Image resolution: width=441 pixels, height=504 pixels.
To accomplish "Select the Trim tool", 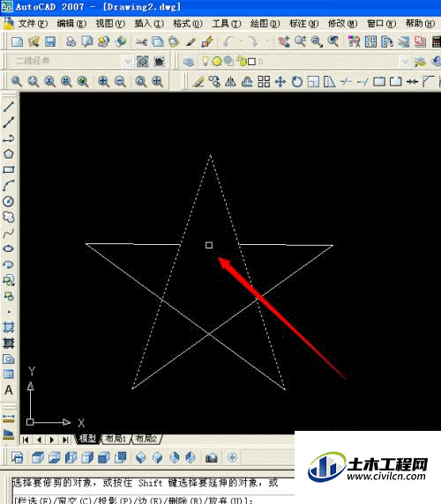I will click(x=346, y=82).
